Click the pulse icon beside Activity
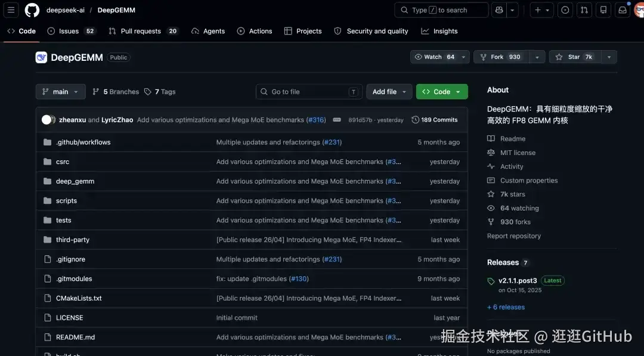Image resolution: width=644 pixels, height=356 pixels. coord(491,166)
